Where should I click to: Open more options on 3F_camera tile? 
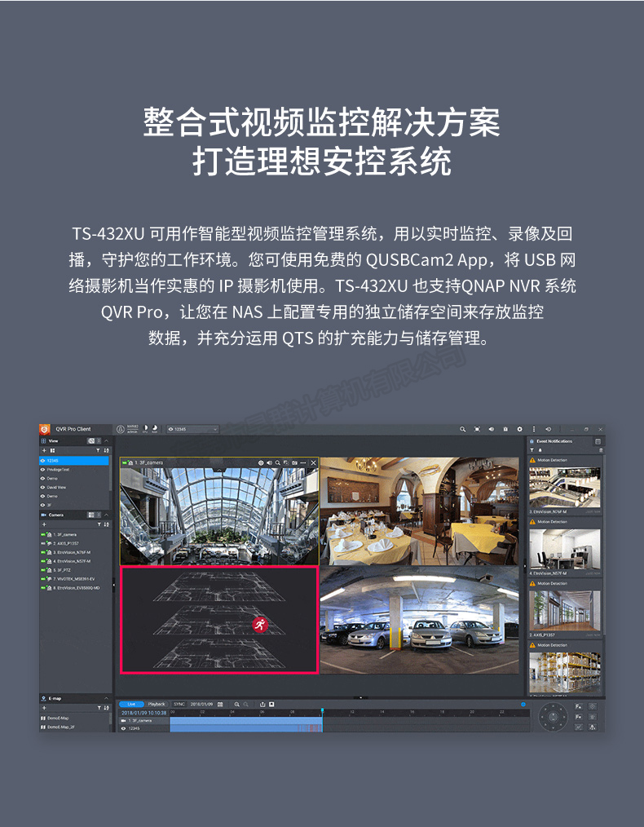303,462
